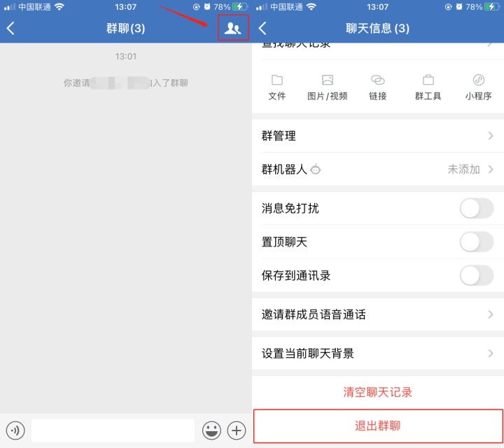Expand the 群管理 row chevron
504x448 pixels.
click(491, 136)
